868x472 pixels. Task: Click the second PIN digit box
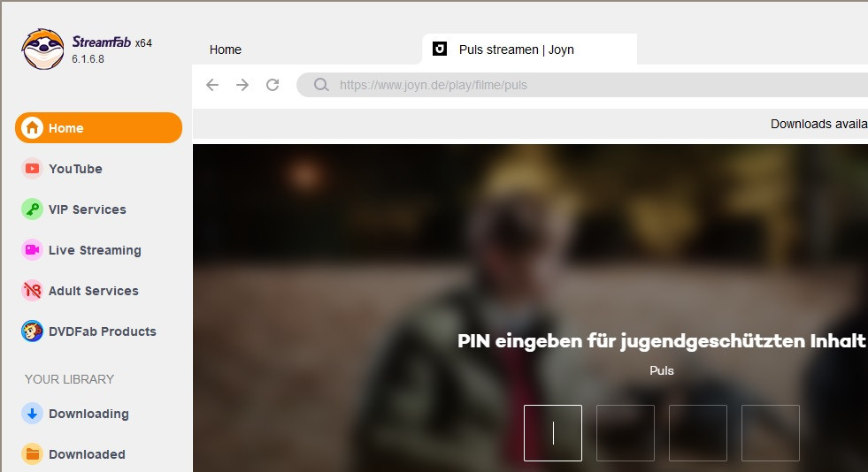tap(626, 433)
